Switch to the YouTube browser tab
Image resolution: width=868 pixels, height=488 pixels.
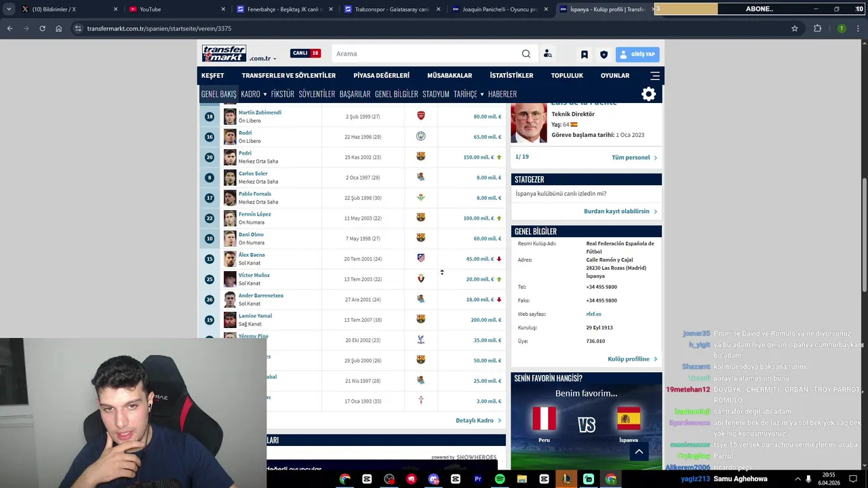pos(176,9)
